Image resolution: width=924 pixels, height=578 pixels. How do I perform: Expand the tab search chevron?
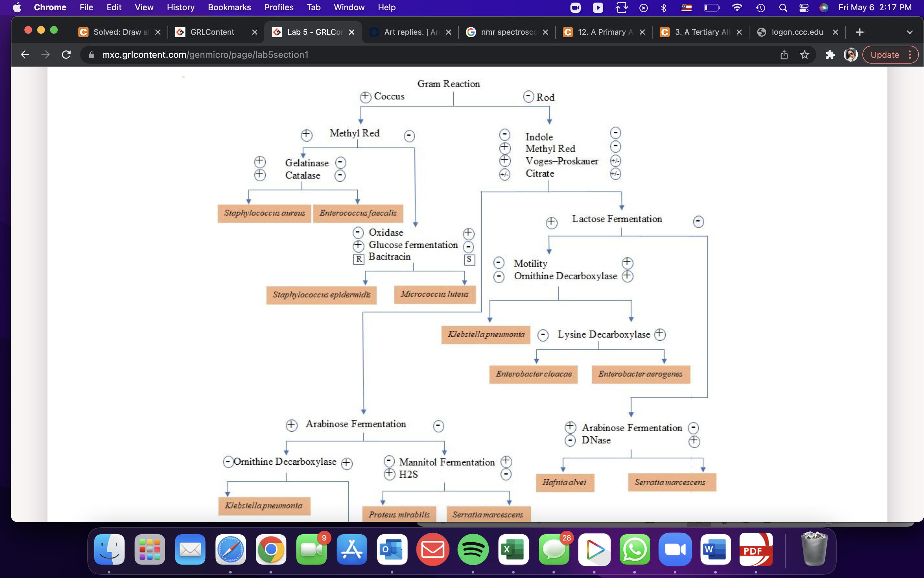[x=910, y=32]
